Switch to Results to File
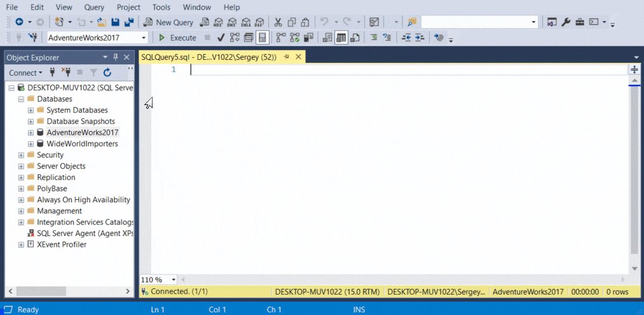 (x=355, y=38)
